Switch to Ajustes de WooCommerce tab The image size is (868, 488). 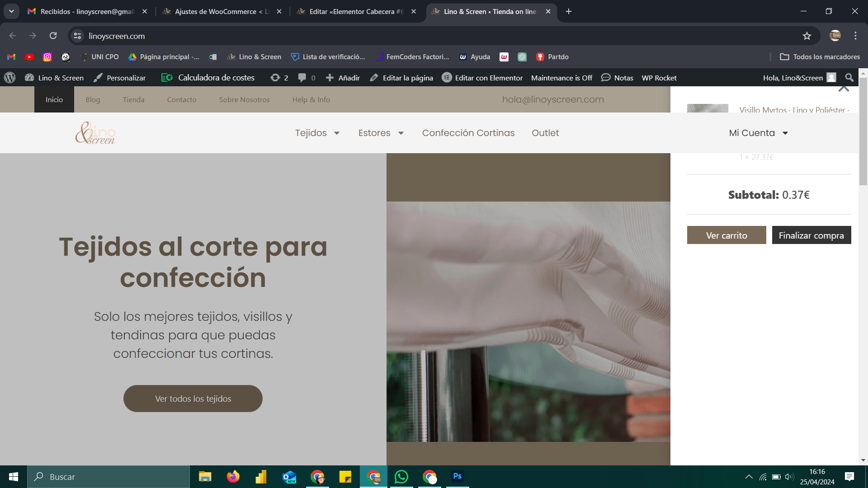pyautogui.click(x=222, y=11)
